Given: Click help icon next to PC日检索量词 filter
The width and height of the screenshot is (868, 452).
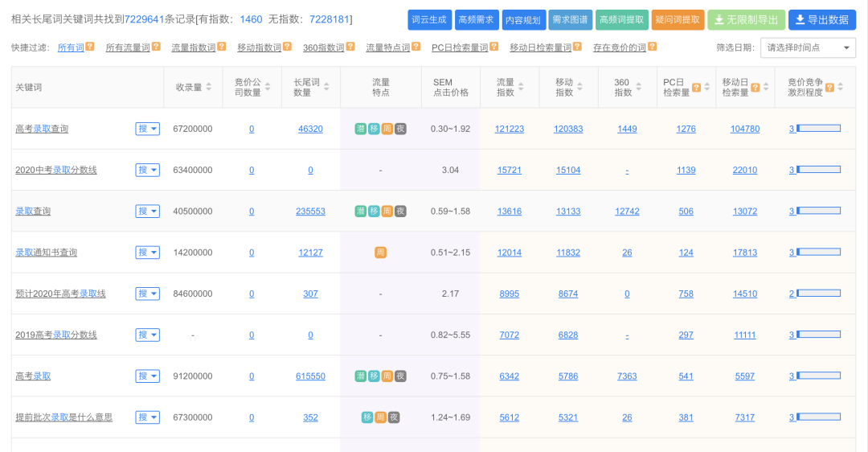Looking at the screenshot, I should click(x=494, y=47).
